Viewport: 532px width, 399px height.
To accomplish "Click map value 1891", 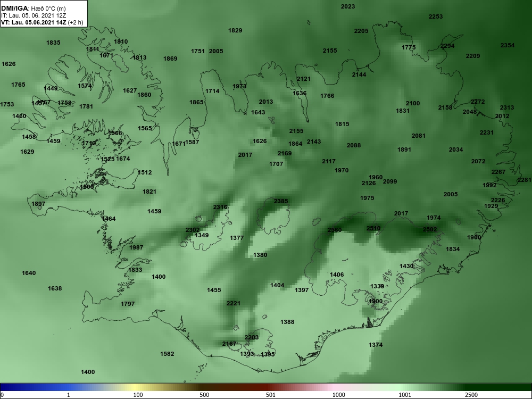I will point(404,149).
